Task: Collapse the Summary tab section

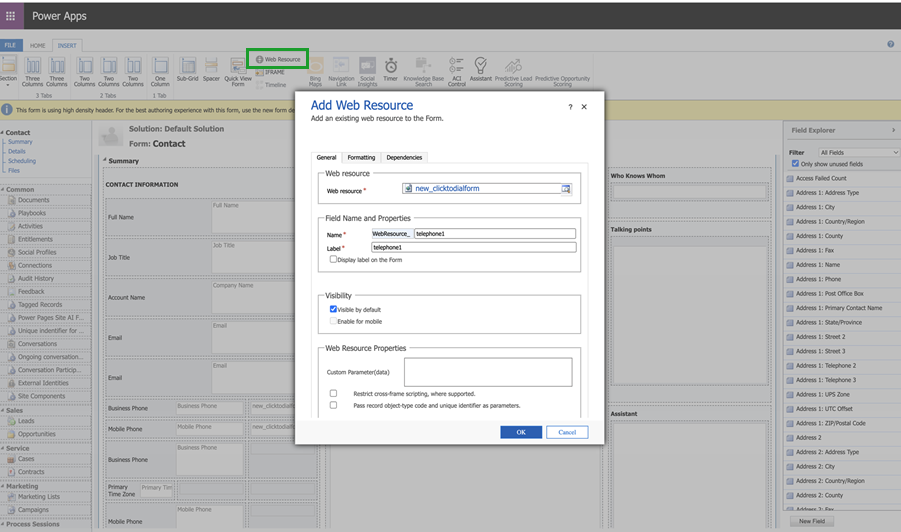Action: point(105,160)
